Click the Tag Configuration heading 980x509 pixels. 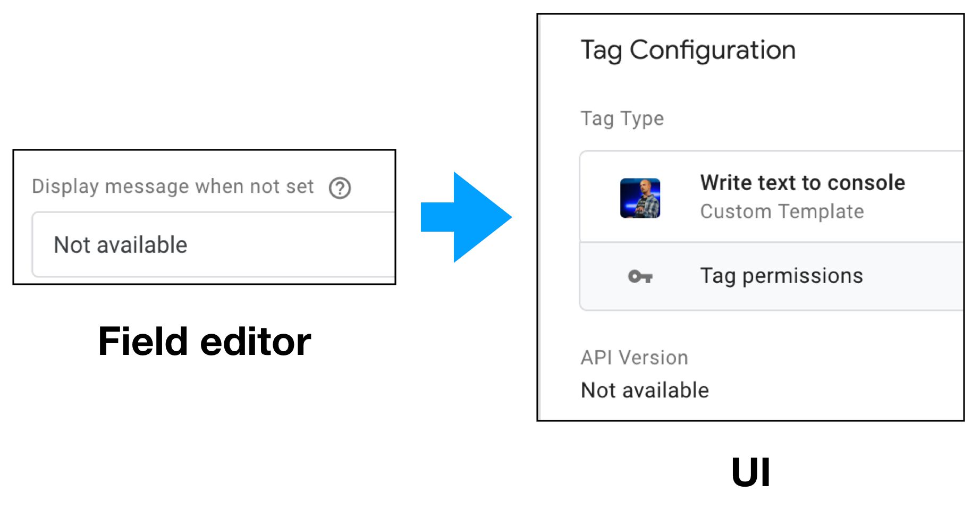click(688, 50)
